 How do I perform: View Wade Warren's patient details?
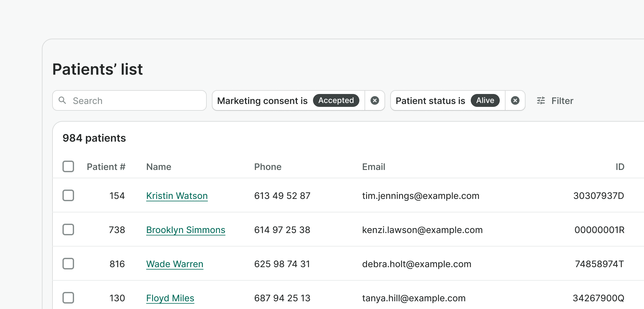[175, 264]
